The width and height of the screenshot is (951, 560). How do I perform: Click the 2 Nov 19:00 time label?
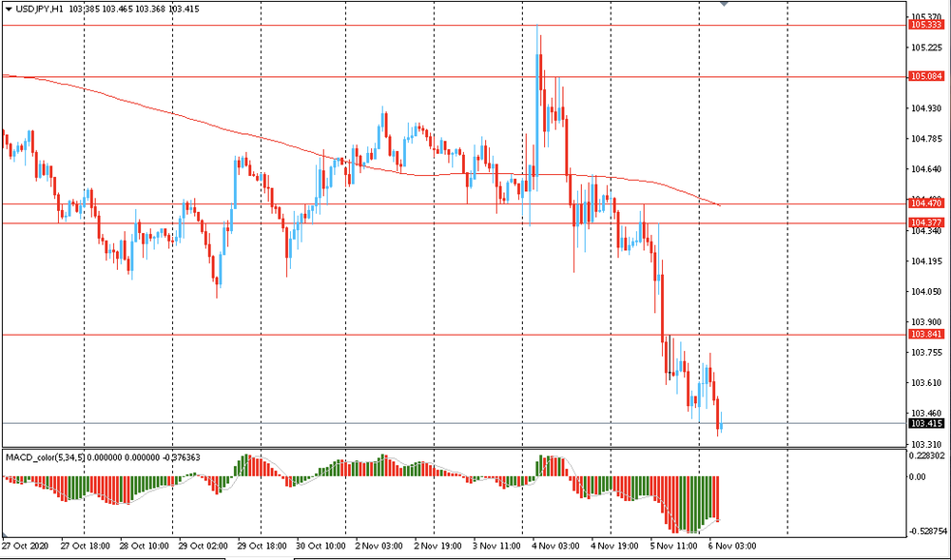tap(437, 545)
